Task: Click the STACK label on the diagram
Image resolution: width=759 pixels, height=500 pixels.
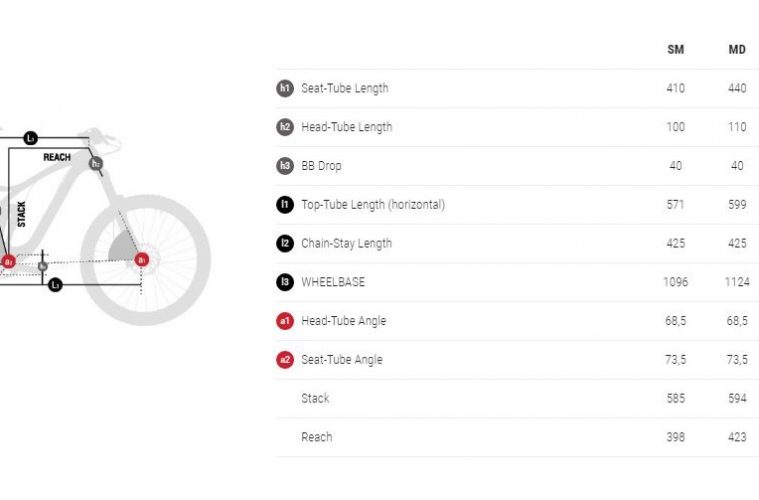Action: 21,215
